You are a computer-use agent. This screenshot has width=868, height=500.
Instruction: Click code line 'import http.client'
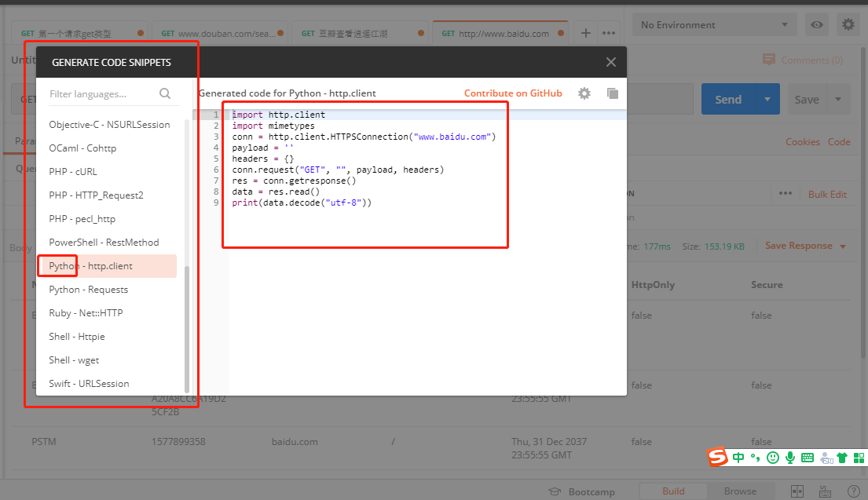tap(278, 115)
